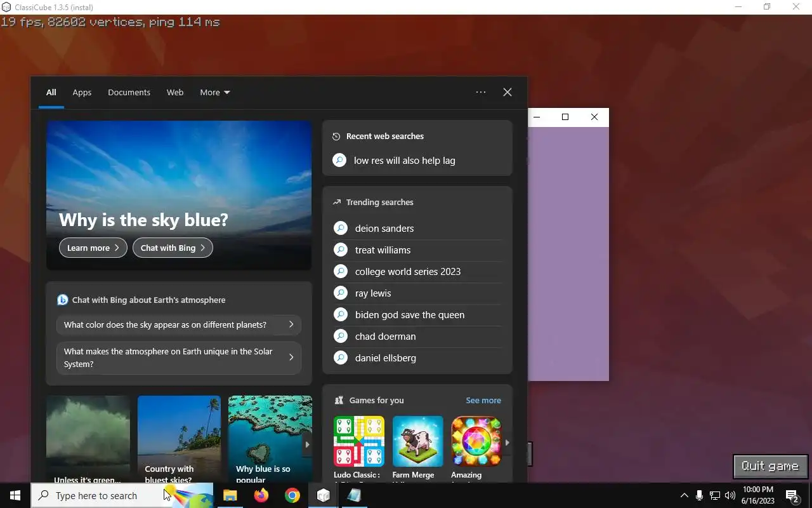812x508 pixels.
Task: Click the Learn more button
Action: (x=93, y=248)
